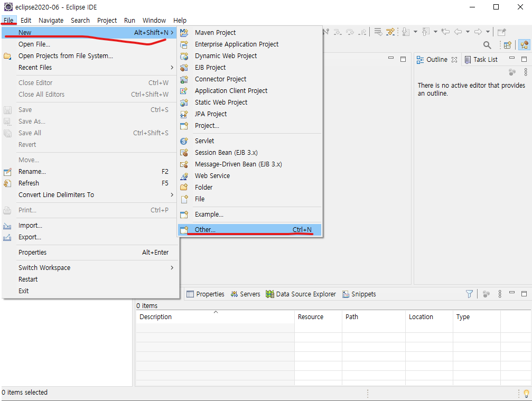Click the Session Bean icon
The height and width of the screenshot is (401, 532).
click(x=184, y=153)
